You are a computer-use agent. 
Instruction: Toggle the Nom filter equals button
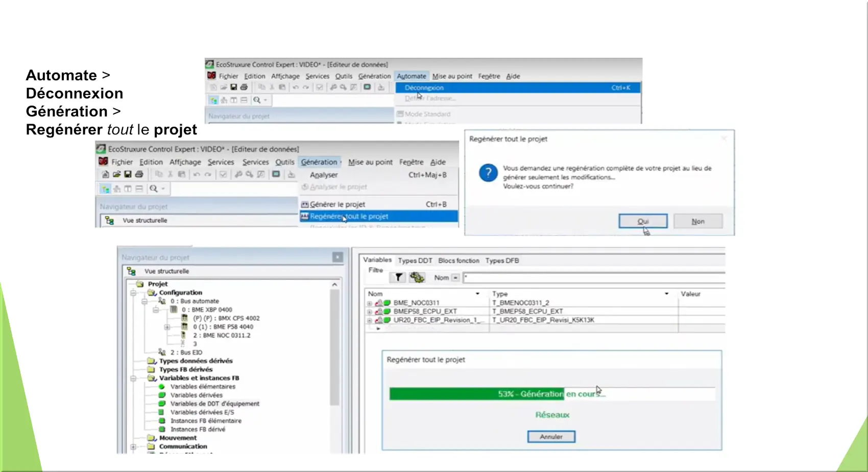(455, 278)
